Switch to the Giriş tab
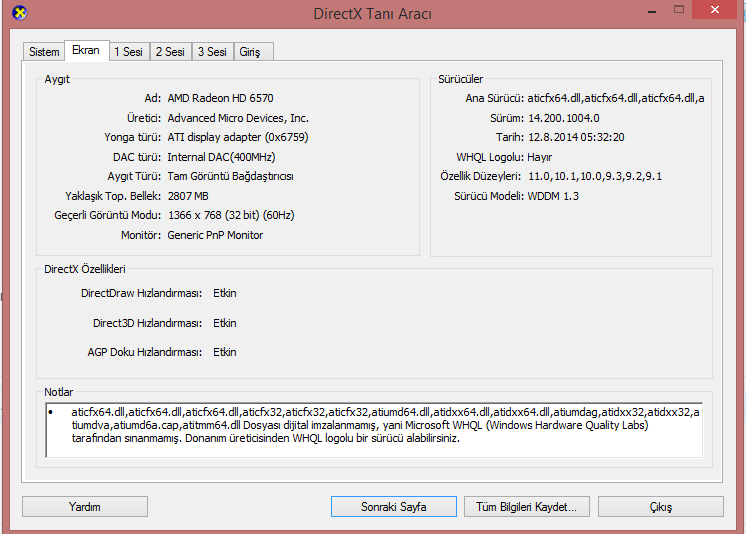 pyautogui.click(x=253, y=51)
